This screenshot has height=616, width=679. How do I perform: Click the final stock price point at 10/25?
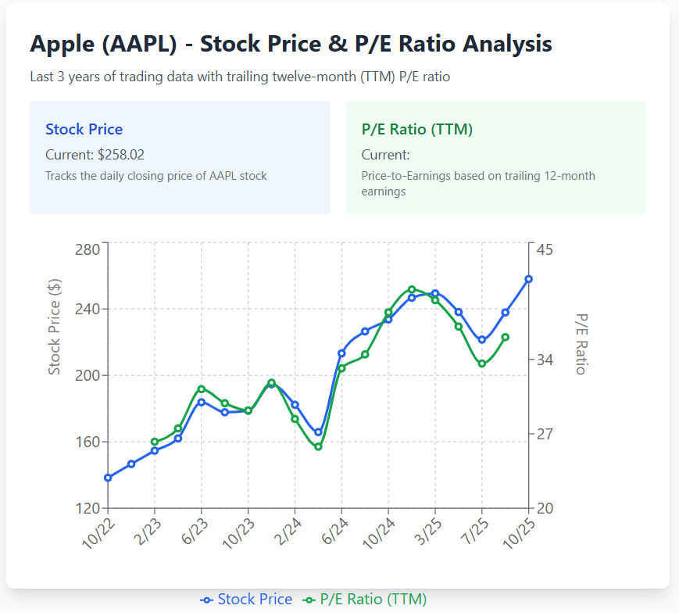click(x=528, y=279)
